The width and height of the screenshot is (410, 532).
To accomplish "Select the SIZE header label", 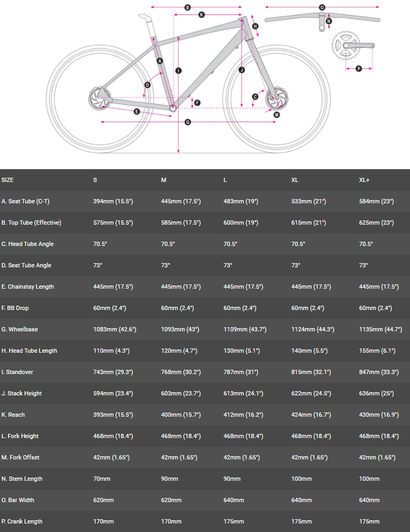I will point(8,180).
